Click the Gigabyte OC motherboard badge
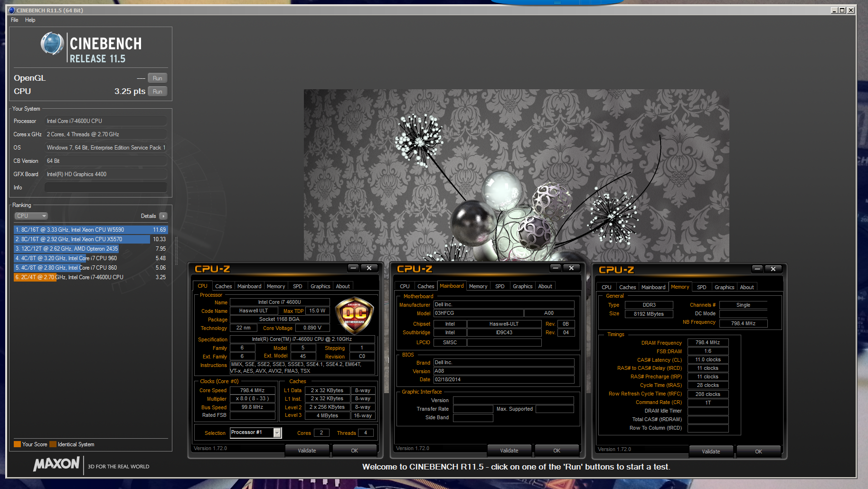 pyautogui.click(x=355, y=315)
